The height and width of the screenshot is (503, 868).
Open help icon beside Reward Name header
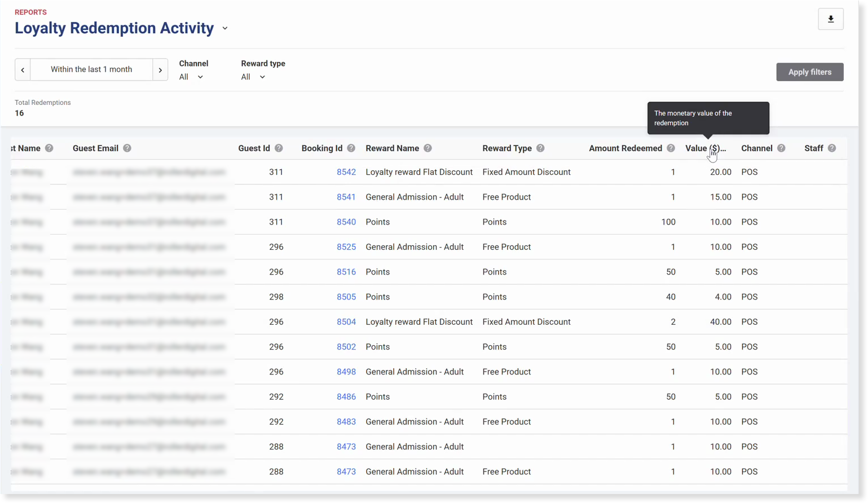428,148
